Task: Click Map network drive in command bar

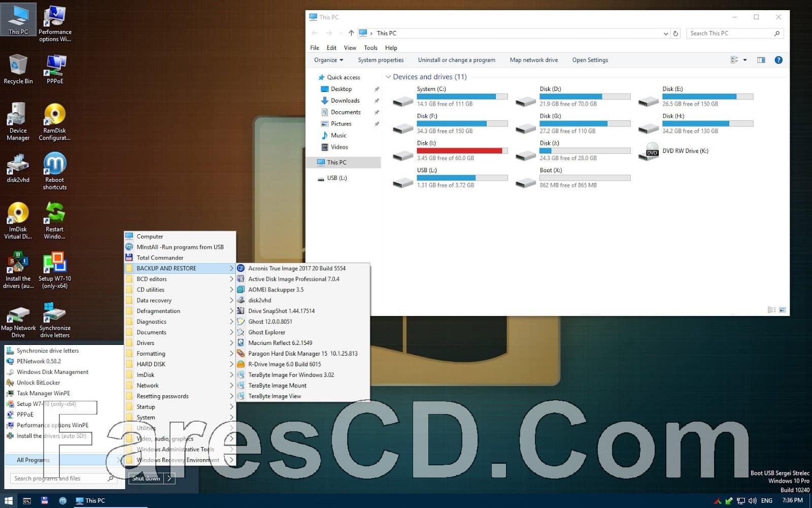Action: click(x=534, y=60)
